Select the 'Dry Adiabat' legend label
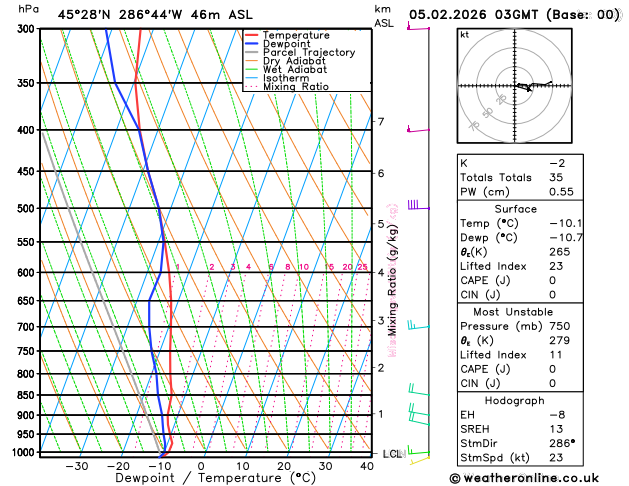Viewport: 629px width, 486px height. (294, 61)
